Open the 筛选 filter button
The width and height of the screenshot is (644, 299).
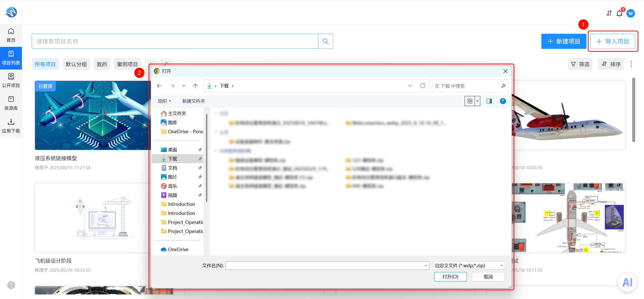(x=580, y=64)
